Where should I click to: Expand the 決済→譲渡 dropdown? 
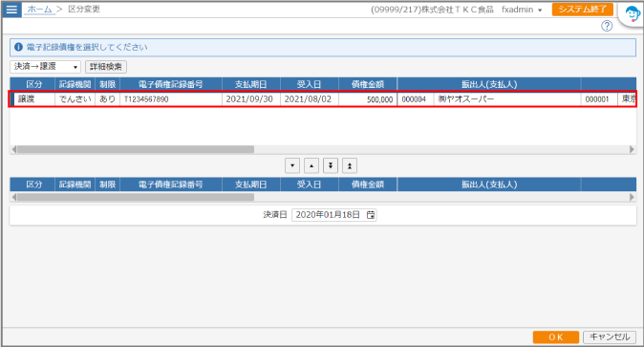45,67
